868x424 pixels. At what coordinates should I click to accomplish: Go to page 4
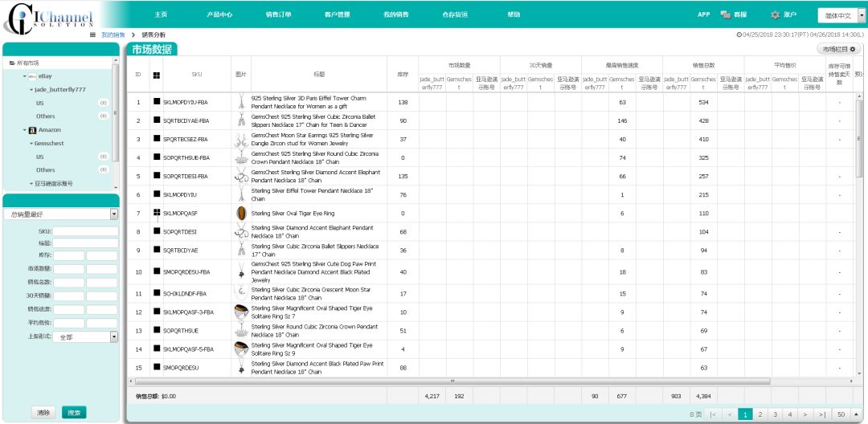(790, 414)
